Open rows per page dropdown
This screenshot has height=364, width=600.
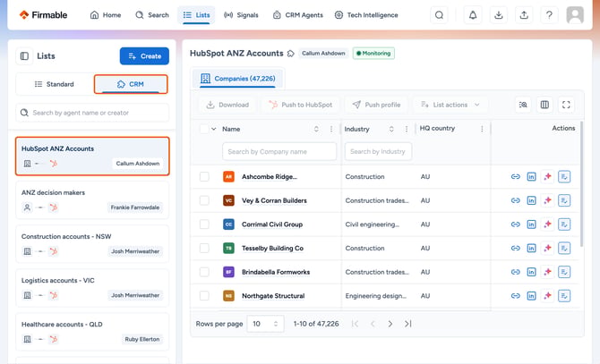(265, 324)
